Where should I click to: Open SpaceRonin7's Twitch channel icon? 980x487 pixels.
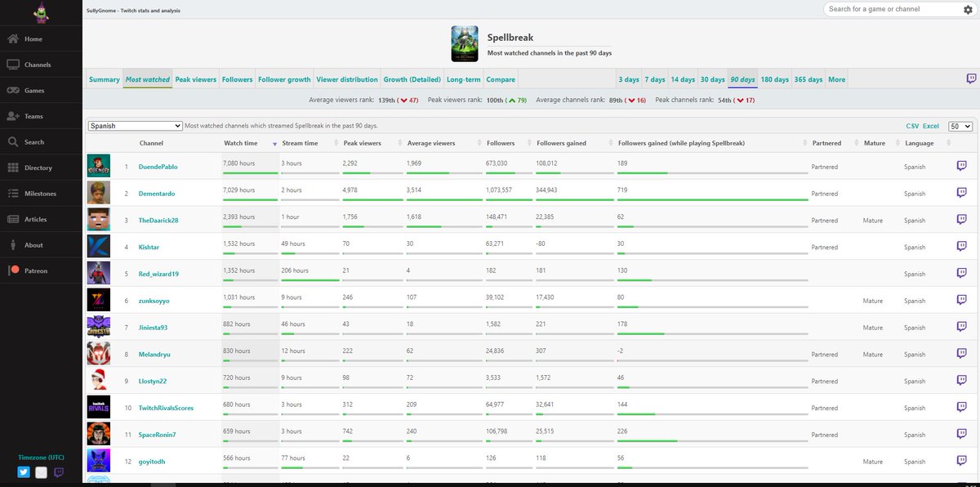click(961, 434)
